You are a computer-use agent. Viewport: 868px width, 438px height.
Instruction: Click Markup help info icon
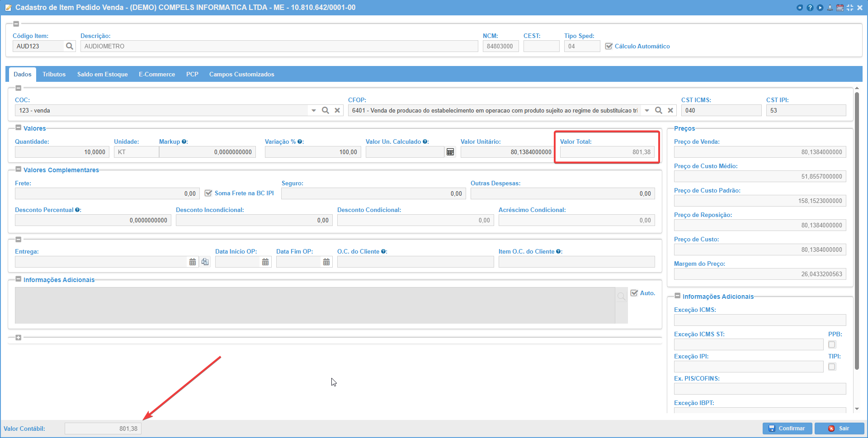[x=184, y=141]
